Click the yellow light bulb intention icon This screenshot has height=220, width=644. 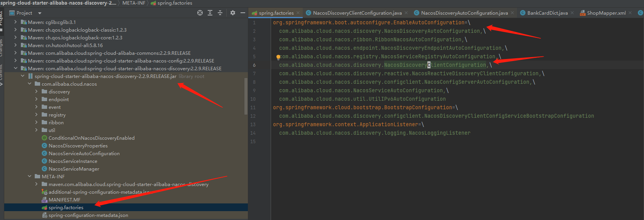tap(278, 57)
